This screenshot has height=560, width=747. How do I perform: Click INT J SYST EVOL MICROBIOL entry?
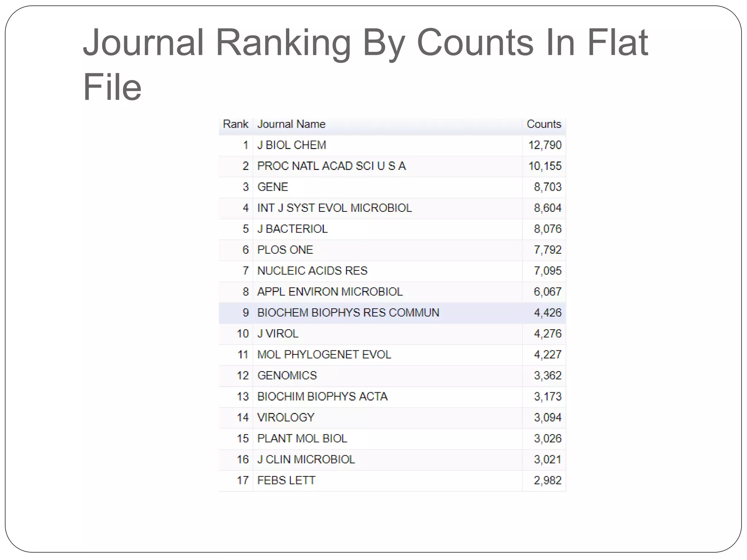point(334,208)
